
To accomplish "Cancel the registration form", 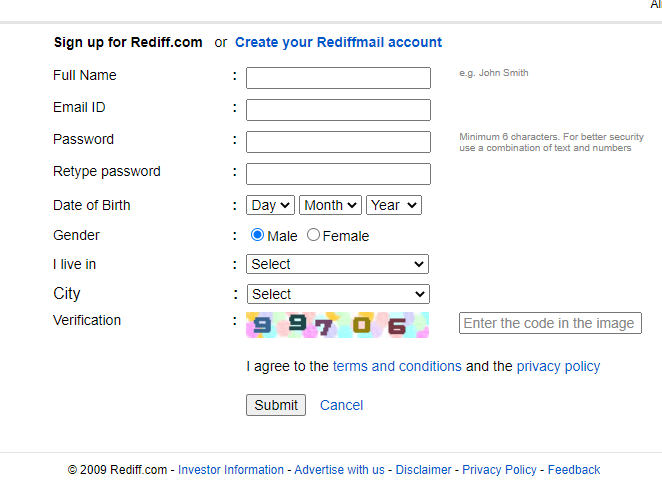I will (341, 405).
